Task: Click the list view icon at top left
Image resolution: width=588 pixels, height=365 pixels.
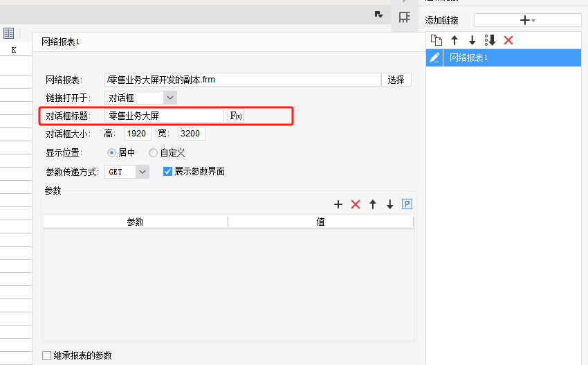Action: pyautogui.click(x=8, y=33)
